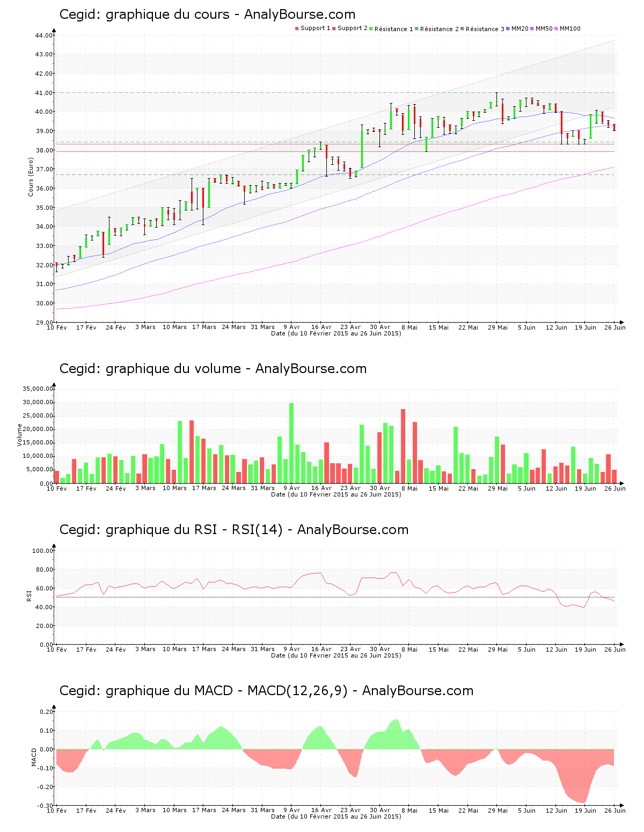Click the 0.20 MACD axis label

[x=47, y=712]
